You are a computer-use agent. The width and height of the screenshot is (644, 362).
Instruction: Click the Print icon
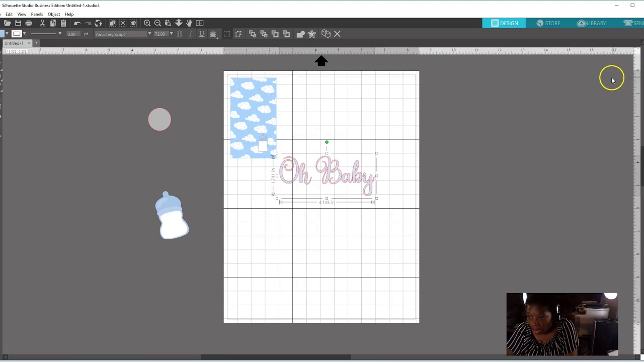coord(29,23)
